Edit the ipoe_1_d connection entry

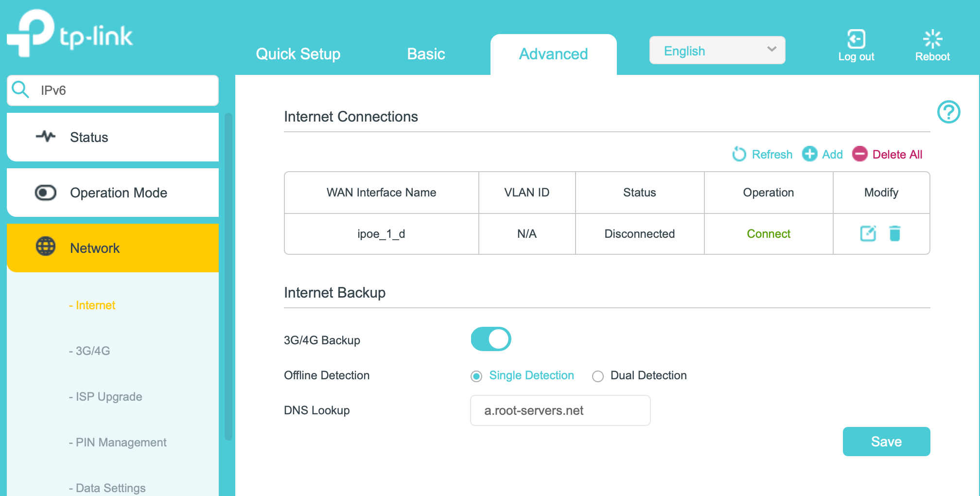click(868, 234)
